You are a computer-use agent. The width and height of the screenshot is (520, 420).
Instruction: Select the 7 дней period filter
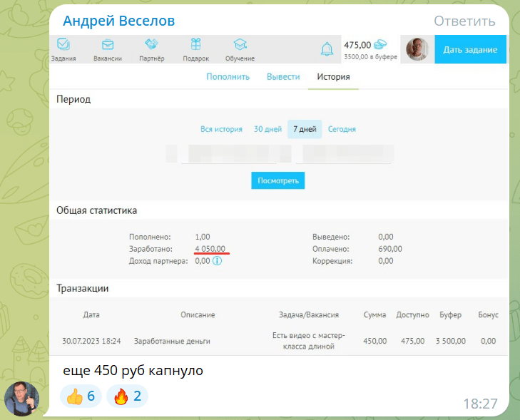[305, 129]
